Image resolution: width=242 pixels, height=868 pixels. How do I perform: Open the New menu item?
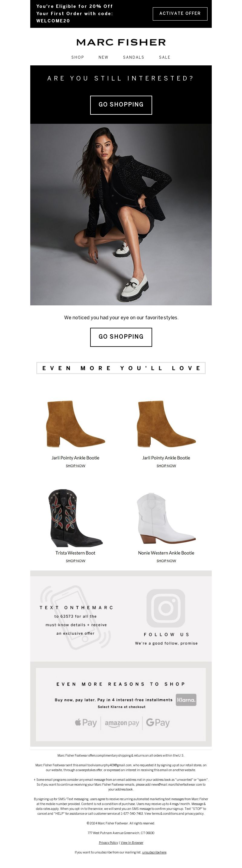coord(103,57)
